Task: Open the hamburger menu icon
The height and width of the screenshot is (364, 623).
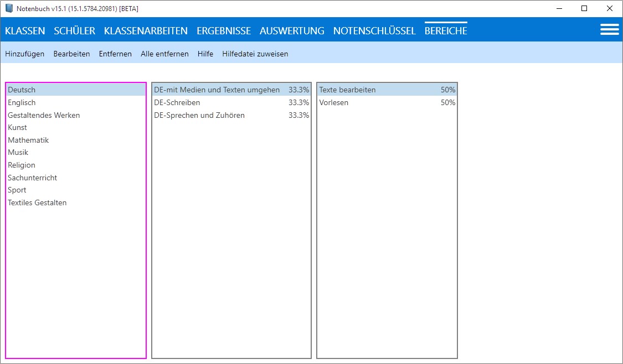Action: pos(609,30)
